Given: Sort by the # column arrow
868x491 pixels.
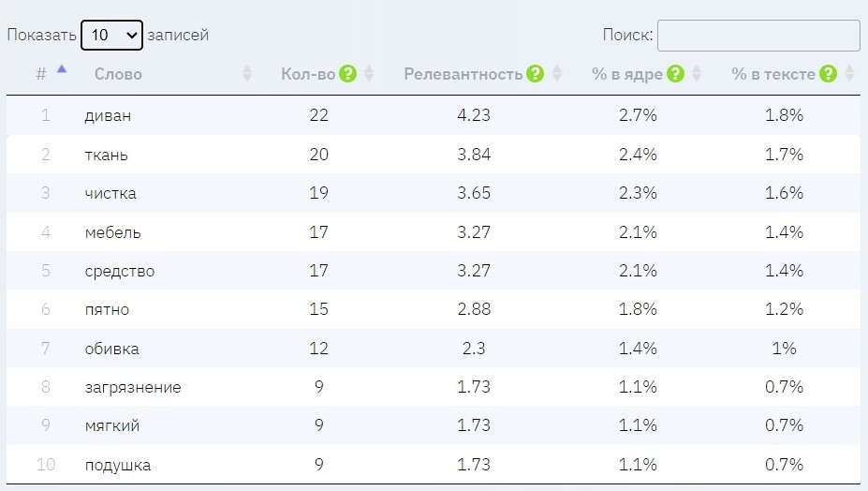Looking at the screenshot, I should [62, 69].
